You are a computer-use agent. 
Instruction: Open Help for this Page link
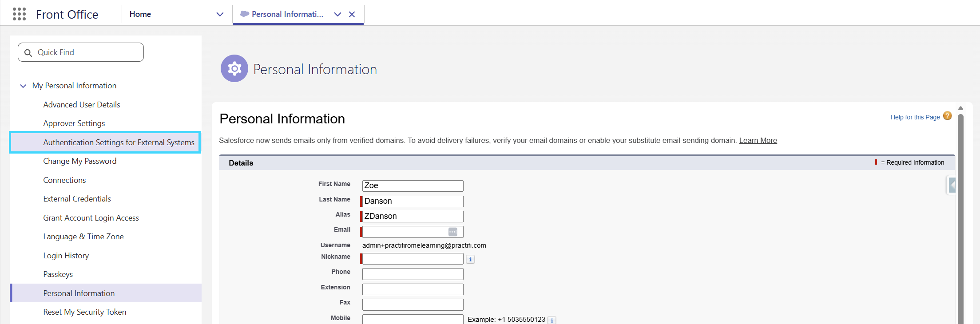[915, 117]
